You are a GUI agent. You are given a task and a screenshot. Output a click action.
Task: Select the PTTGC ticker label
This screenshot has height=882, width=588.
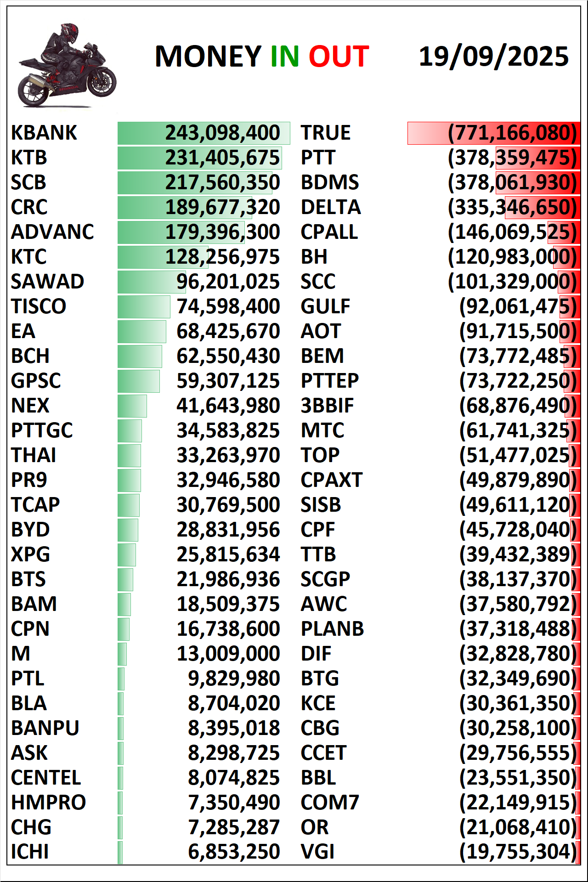coord(42,430)
